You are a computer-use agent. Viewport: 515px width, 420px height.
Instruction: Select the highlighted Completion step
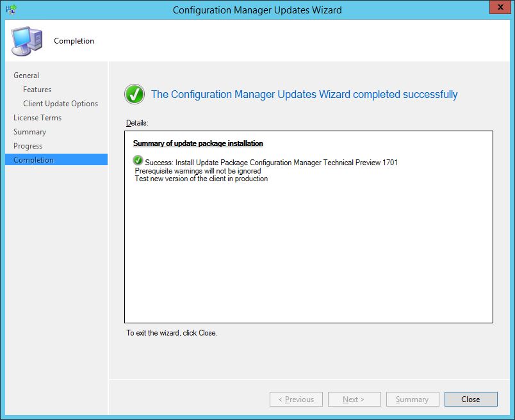[33, 159]
